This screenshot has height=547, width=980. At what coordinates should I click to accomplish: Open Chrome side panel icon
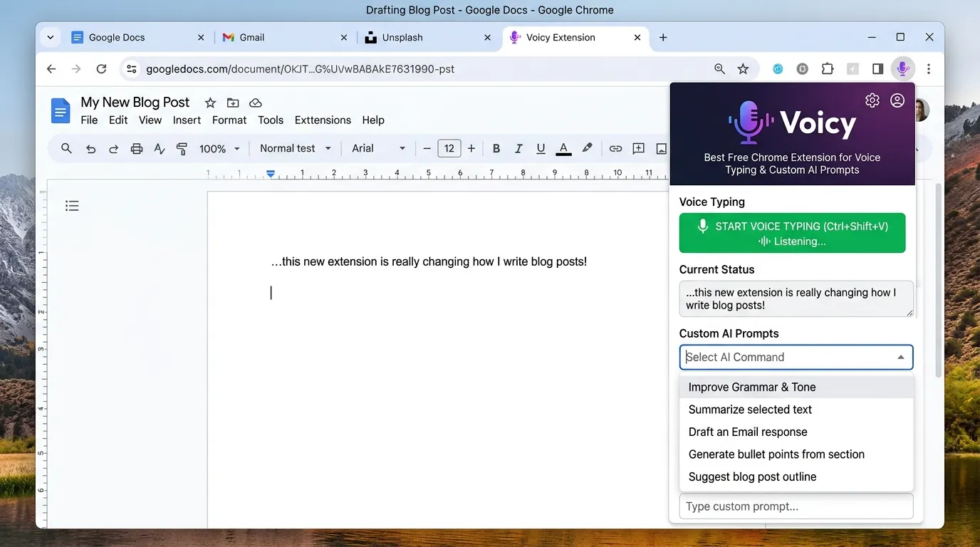point(877,69)
